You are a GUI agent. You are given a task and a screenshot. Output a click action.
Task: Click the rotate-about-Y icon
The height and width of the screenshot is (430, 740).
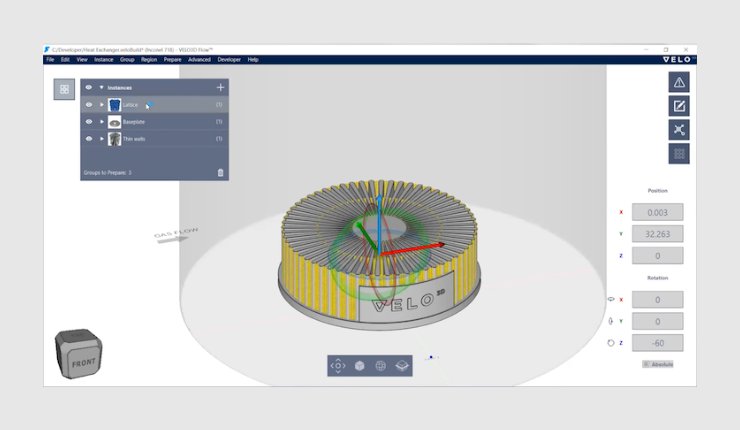click(x=611, y=321)
